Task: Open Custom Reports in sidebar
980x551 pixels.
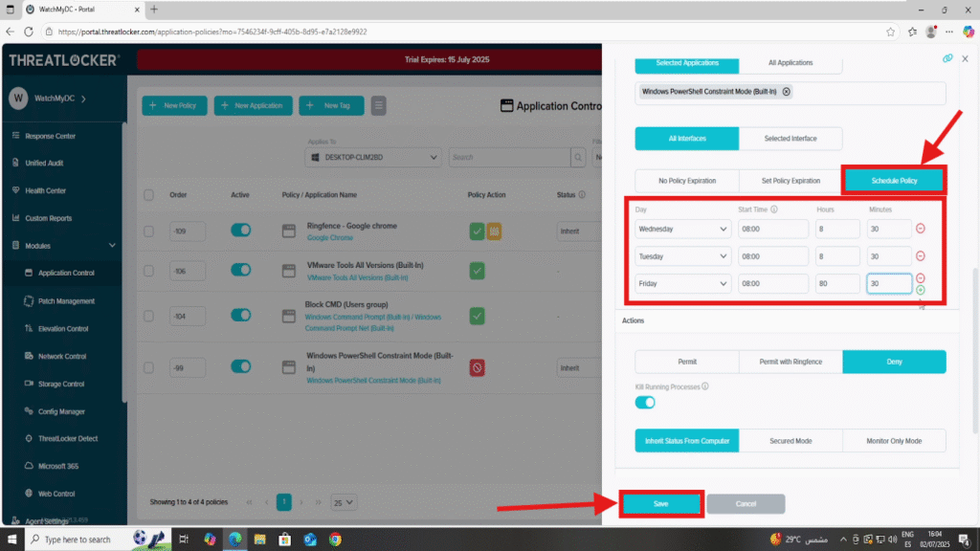Action: [x=48, y=218]
